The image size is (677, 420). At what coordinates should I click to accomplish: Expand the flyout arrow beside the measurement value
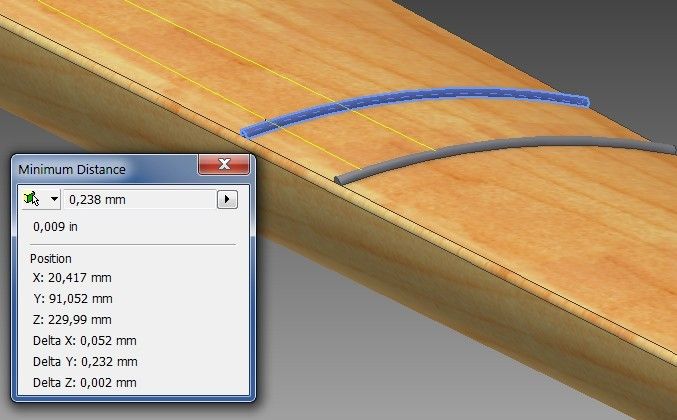(227, 199)
